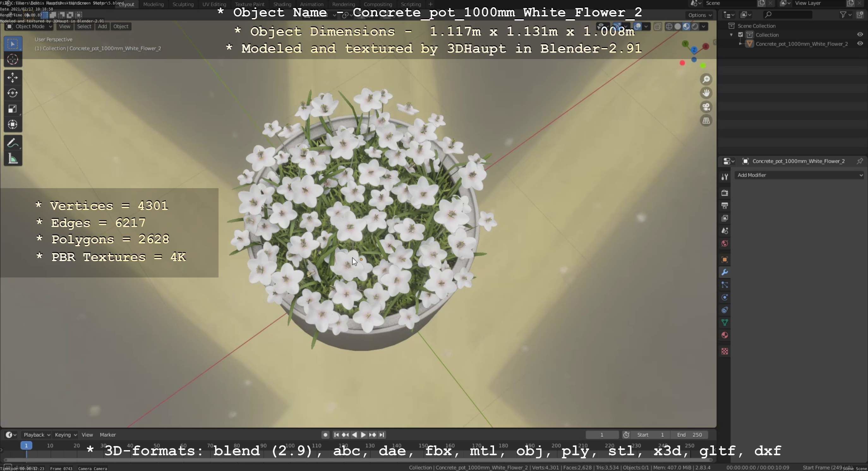Viewport: 868px width, 471px height.
Task: Open Object Constraint Properties tab
Action: pos(725,310)
